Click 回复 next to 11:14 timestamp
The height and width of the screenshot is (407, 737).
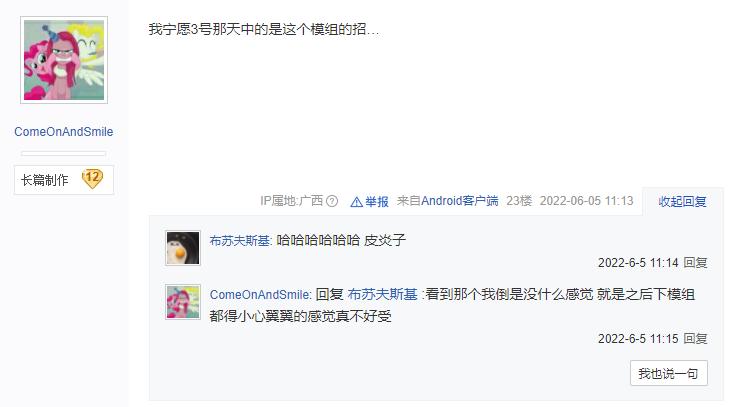coord(695,263)
